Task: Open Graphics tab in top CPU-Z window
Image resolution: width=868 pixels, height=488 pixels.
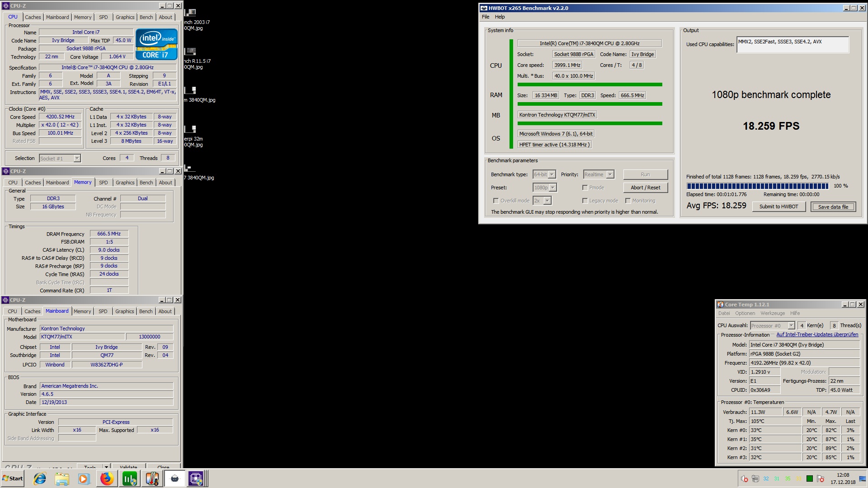Action: (x=125, y=17)
